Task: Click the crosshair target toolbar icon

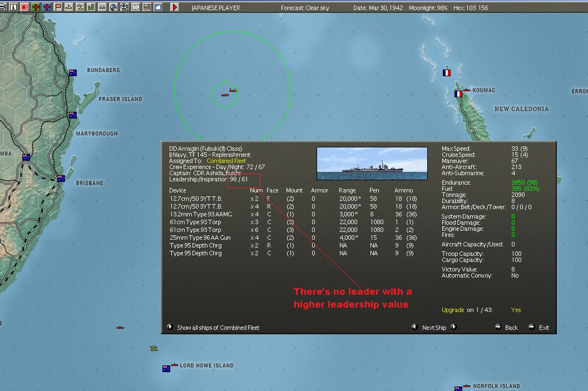Action: coord(125,7)
